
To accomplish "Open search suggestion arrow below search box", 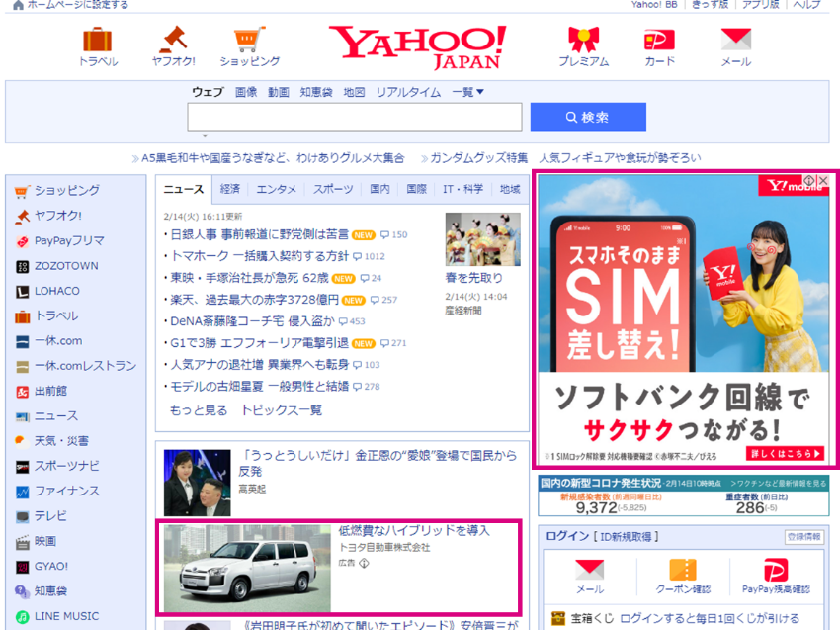I will [205, 135].
